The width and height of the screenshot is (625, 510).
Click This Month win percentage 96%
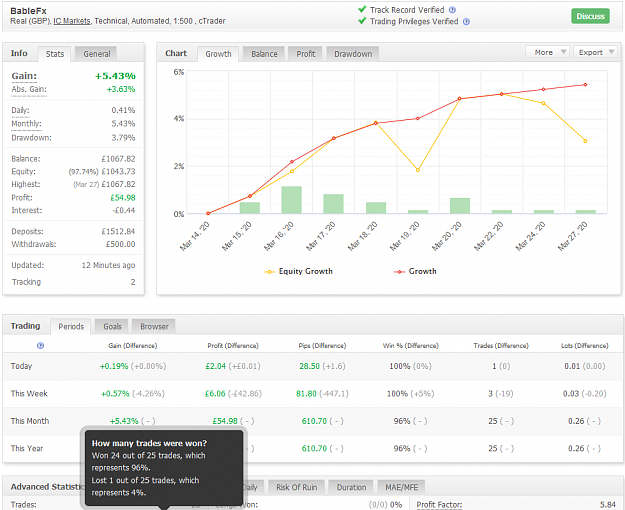[402, 421]
